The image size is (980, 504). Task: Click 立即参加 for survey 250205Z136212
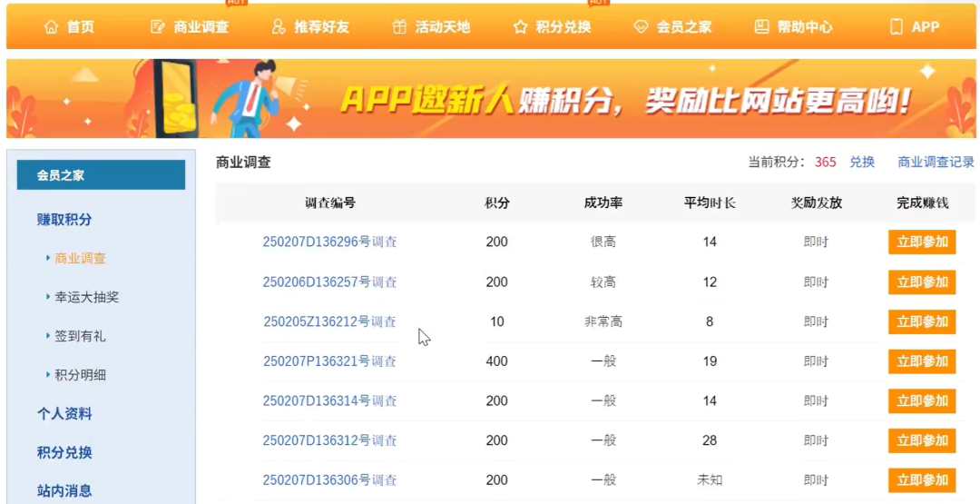(x=922, y=321)
